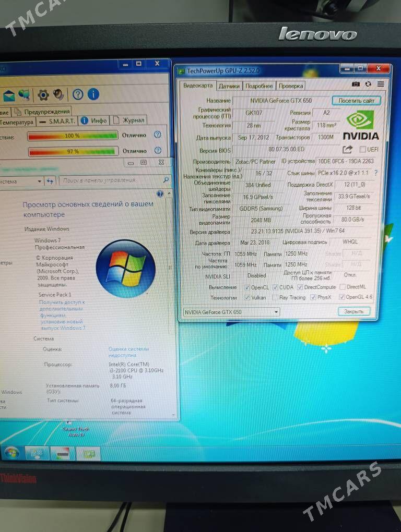Click the Windows Start orb
The height and width of the screenshot is (532, 401).
pos(11,453)
